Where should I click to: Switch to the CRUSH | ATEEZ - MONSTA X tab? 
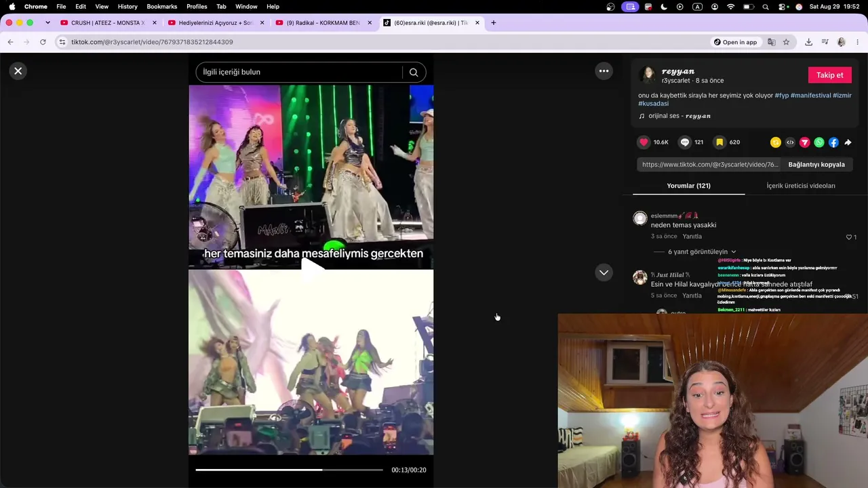(x=108, y=23)
